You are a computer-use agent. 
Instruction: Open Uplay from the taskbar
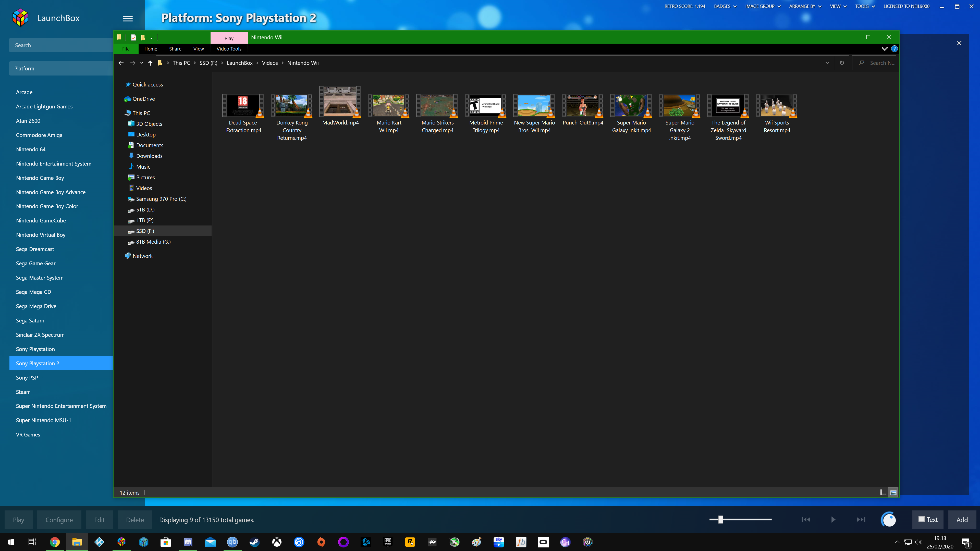click(x=299, y=542)
